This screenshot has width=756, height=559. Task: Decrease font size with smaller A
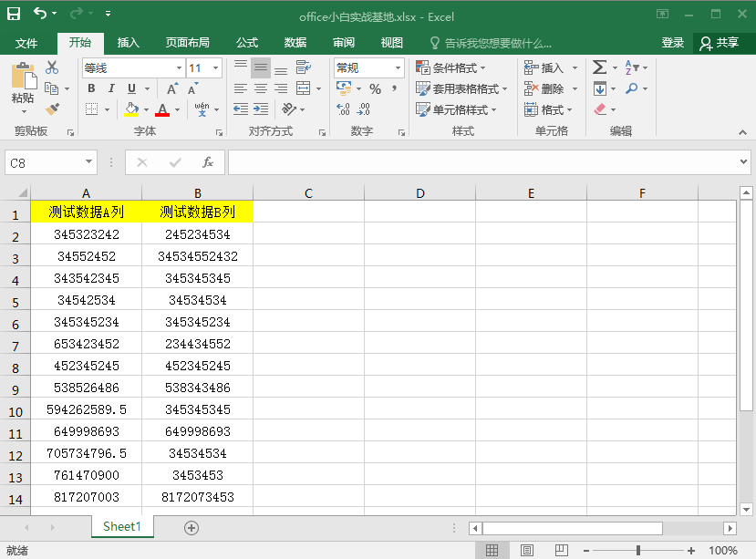(x=192, y=88)
